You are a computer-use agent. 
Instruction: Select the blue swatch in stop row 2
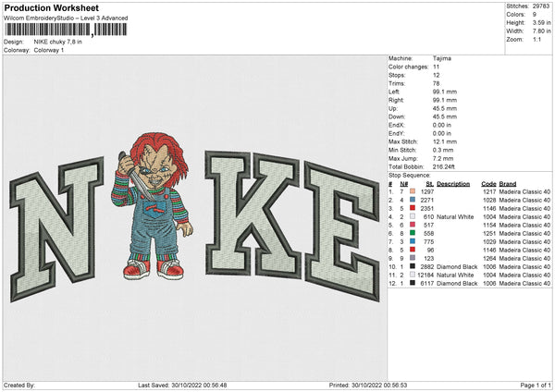412,200
